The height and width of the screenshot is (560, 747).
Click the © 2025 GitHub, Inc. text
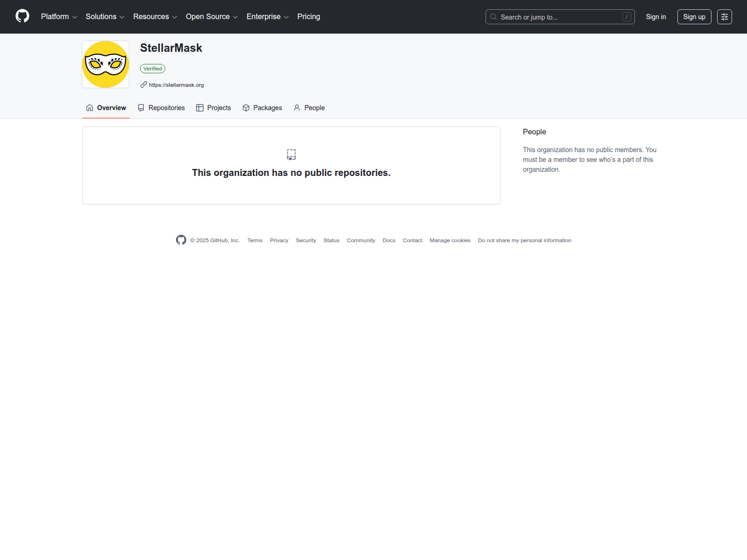click(215, 240)
